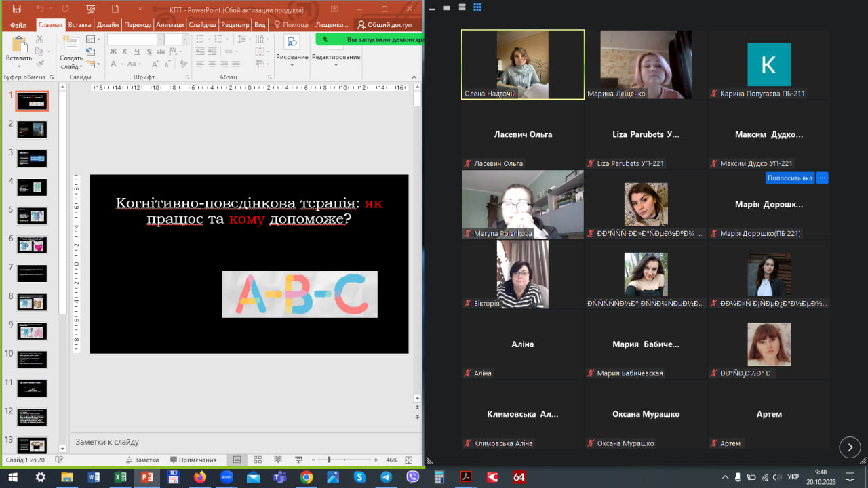Click the zoom slider in status bar
The height and width of the screenshot is (488, 868).
click(329, 460)
